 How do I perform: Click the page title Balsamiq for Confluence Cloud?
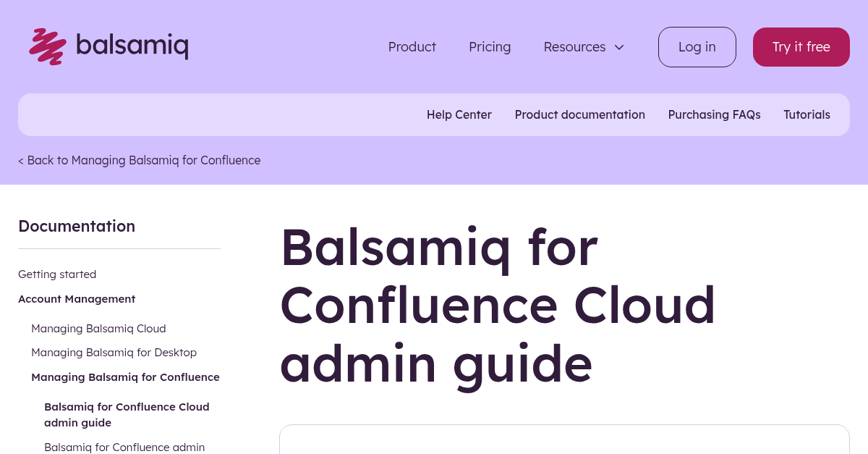pyautogui.click(x=498, y=305)
